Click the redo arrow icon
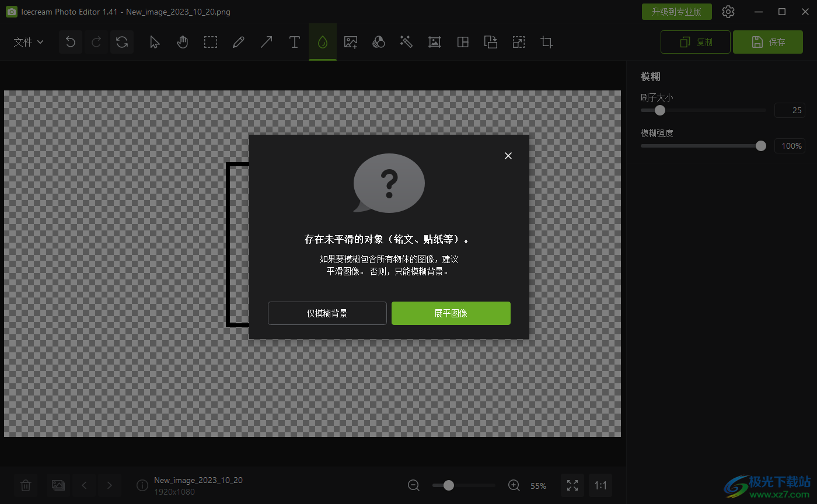This screenshot has height=504, width=817. pyautogui.click(x=96, y=42)
